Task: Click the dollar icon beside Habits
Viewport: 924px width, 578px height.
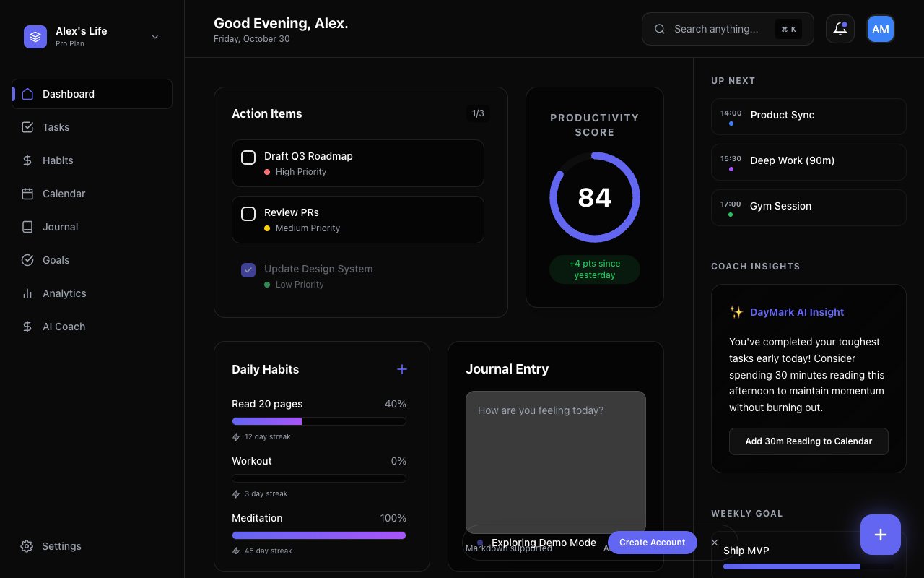Action: pos(27,160)
